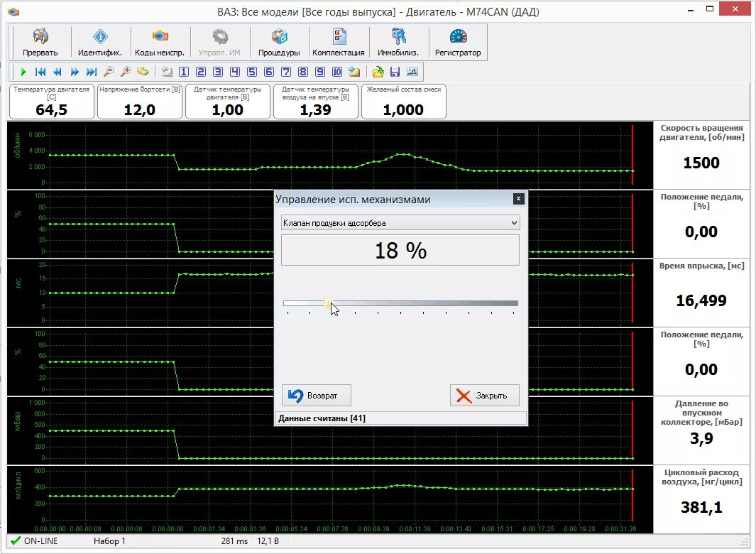The image size is (756, 554).
Task: Click the save floppy disk icon
Action: click(x=395, y=72)
